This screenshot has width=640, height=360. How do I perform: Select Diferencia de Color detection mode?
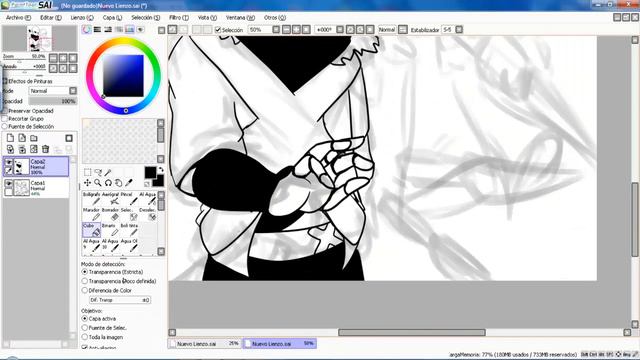(85, 291)
